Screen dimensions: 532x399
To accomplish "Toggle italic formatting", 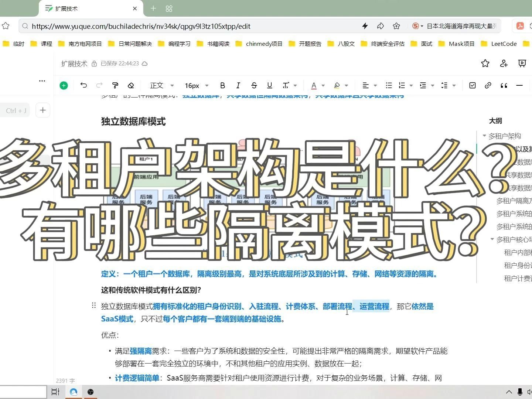I will 238,85.
